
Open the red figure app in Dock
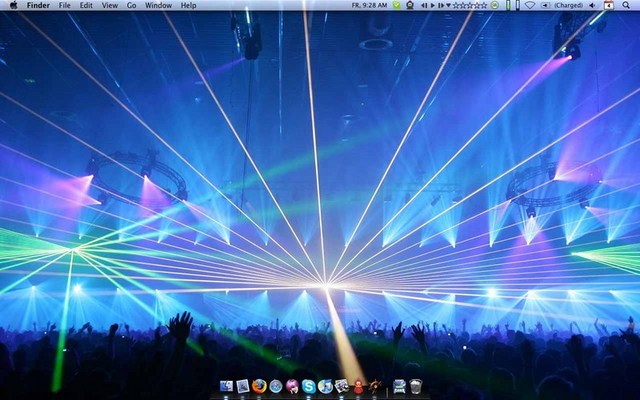click(358, 386)
